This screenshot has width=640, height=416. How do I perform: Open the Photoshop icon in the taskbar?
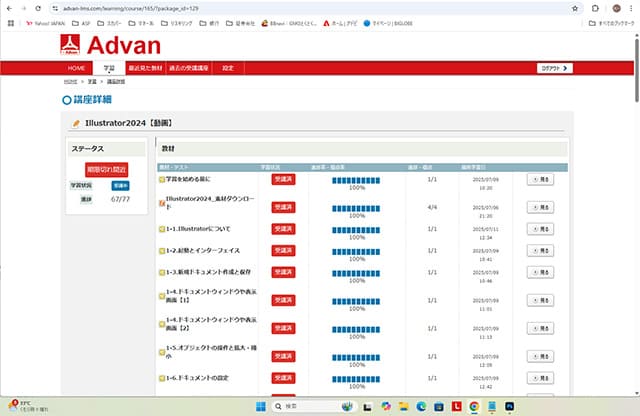[509, 406]
